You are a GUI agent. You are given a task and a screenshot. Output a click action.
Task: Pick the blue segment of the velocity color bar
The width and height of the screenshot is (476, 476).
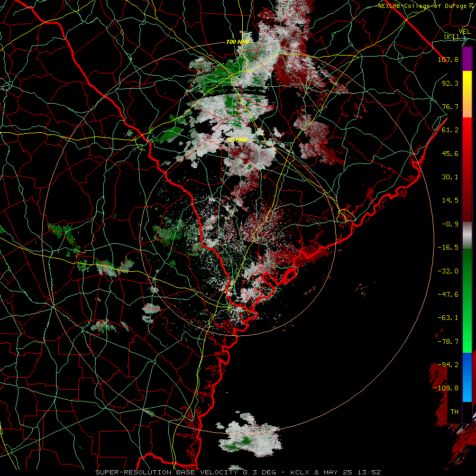(x=467, y=377)
